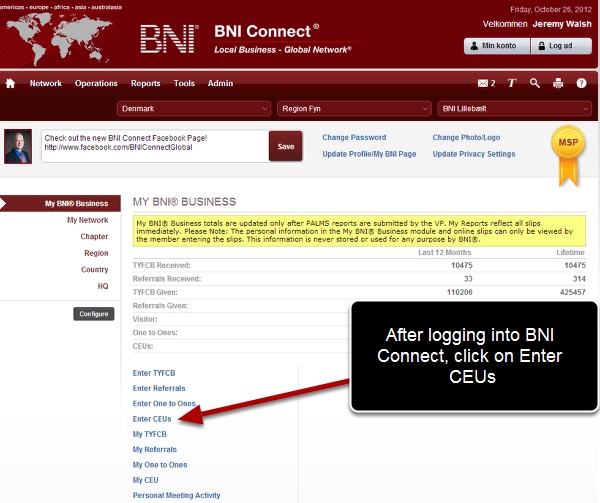Open the Region Fyn dropdown
This screenshot has height=503, width=600.
click(355, 108)
